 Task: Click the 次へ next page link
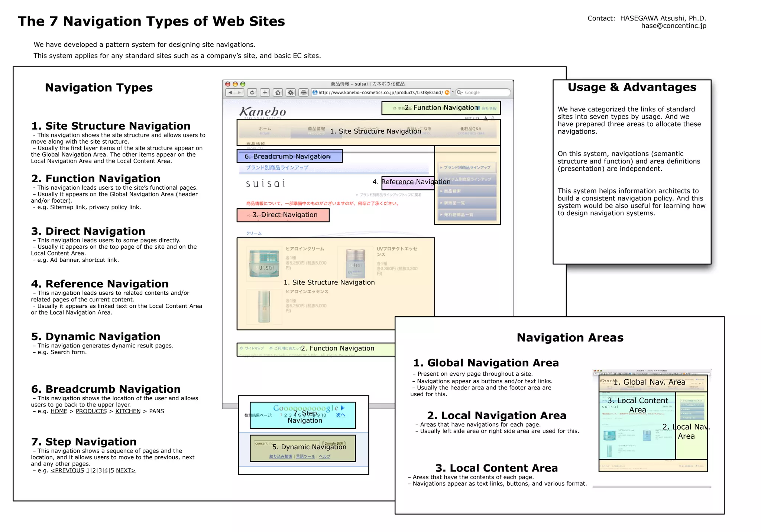(x=340, y=415)
